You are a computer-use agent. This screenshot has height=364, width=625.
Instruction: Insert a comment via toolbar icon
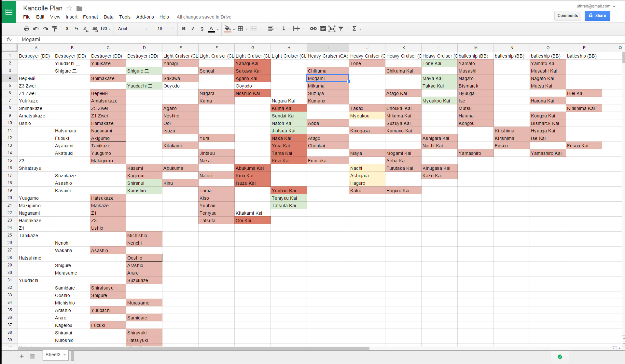click(x=323, y=29)
